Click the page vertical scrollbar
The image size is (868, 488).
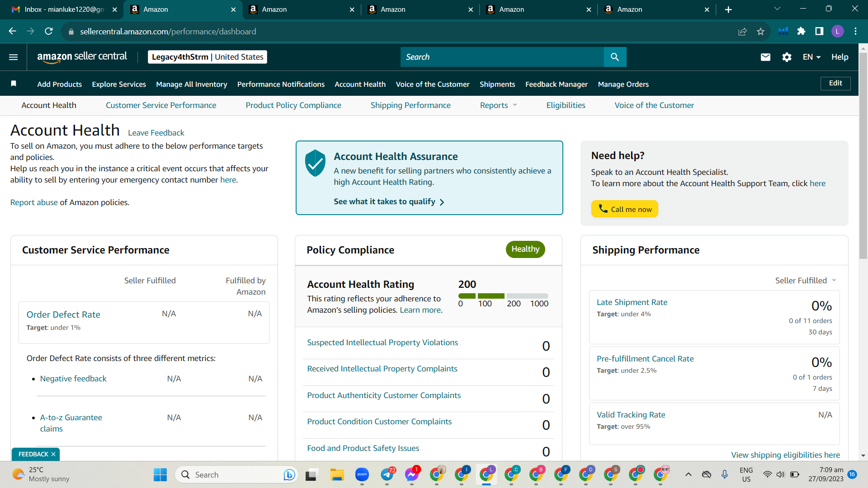(863, 156)
